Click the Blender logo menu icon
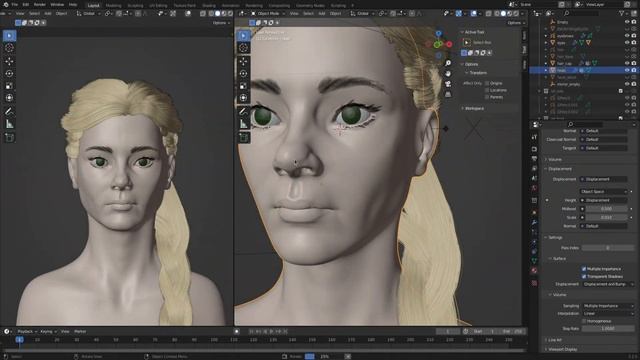This screenshot has width=640, height=360. (x=6, y=4)
